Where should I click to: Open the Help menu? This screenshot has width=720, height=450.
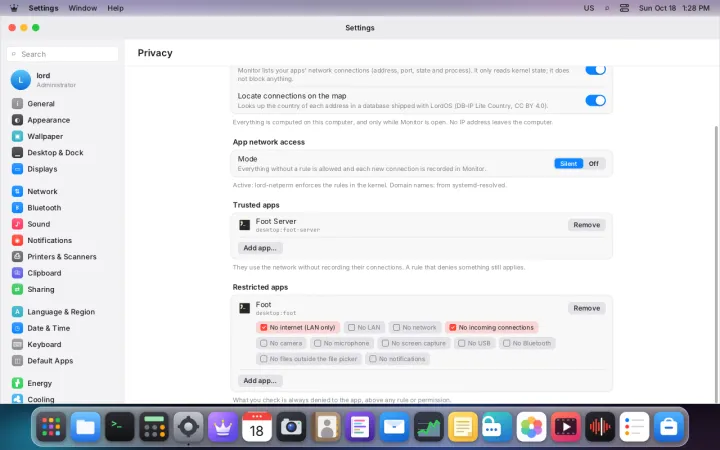coord(115,8)
